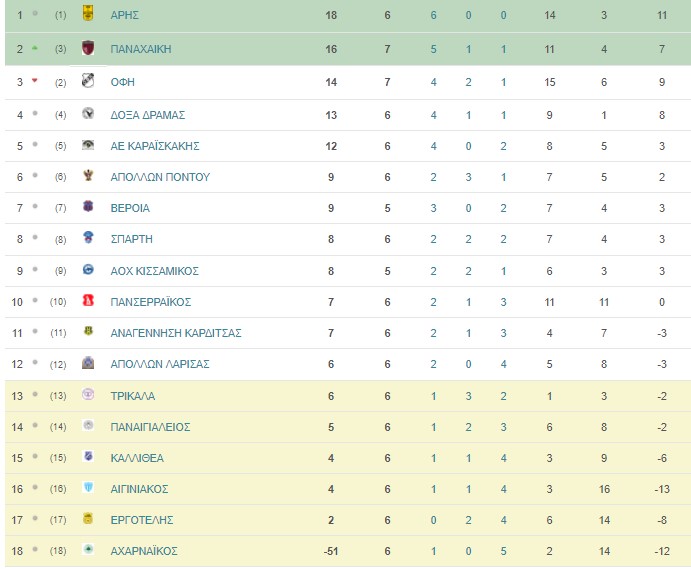This screenshot has width=691, height=569.
Task: Click the ΒΕΡΟΙΑ club badge
Action: tap(88, 206)
